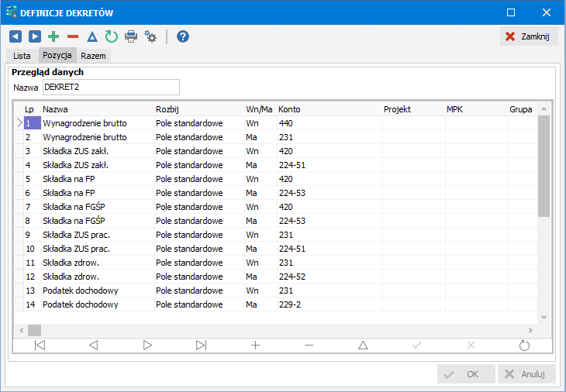The height and width of the screenshot is (392, 566).
Task: Go to previous row in grid navigator
Action: [94, 346]
